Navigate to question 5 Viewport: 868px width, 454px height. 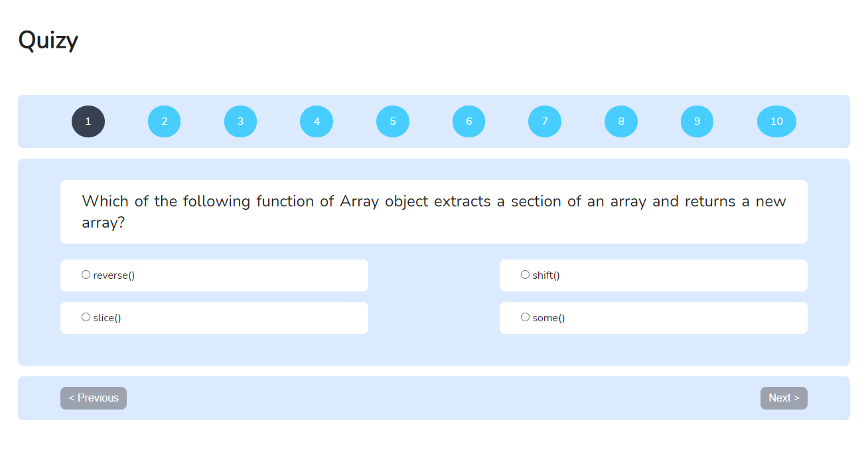click(x=392, y=121)
